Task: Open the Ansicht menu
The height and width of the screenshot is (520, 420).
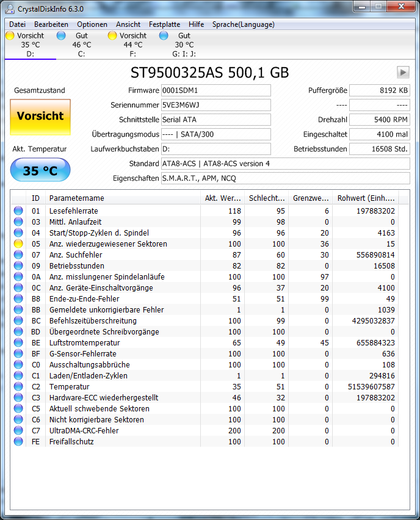Action: tap(128, 24)
